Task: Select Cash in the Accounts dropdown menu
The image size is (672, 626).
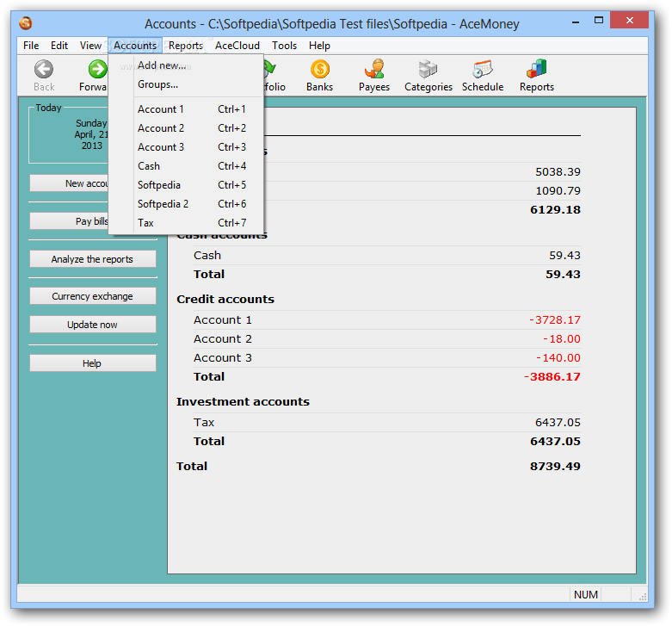Action: coord(186,166)
